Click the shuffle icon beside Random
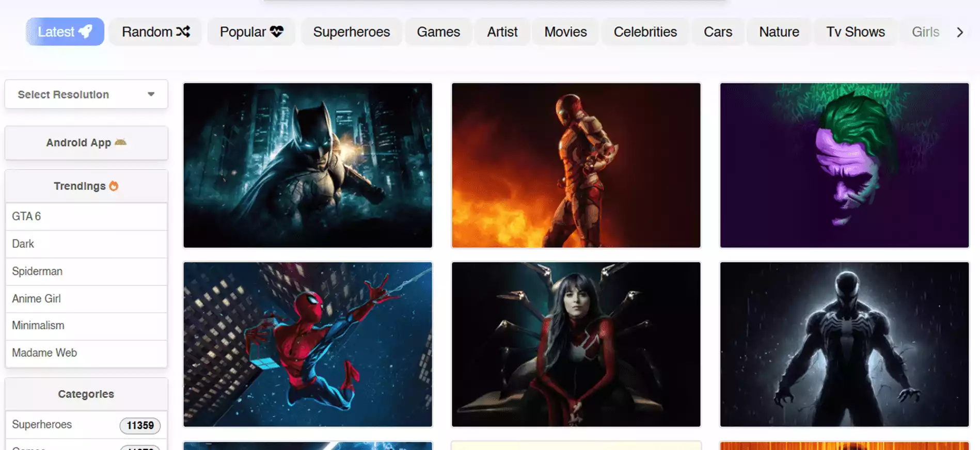 183,31
